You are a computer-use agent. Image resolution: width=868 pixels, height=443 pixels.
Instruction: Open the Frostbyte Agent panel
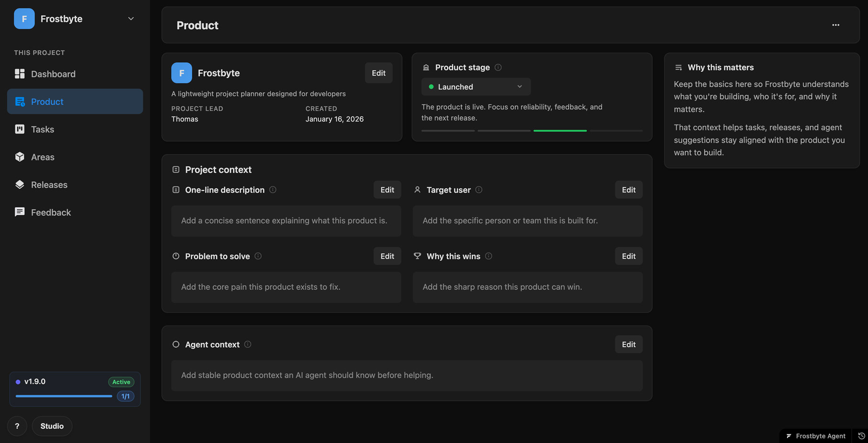pos(816,436)
